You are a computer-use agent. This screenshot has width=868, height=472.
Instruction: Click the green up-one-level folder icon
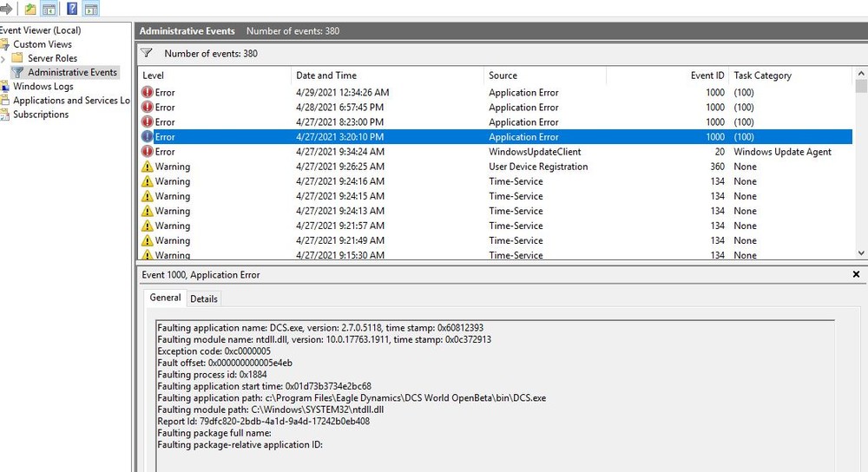point(30,9)
